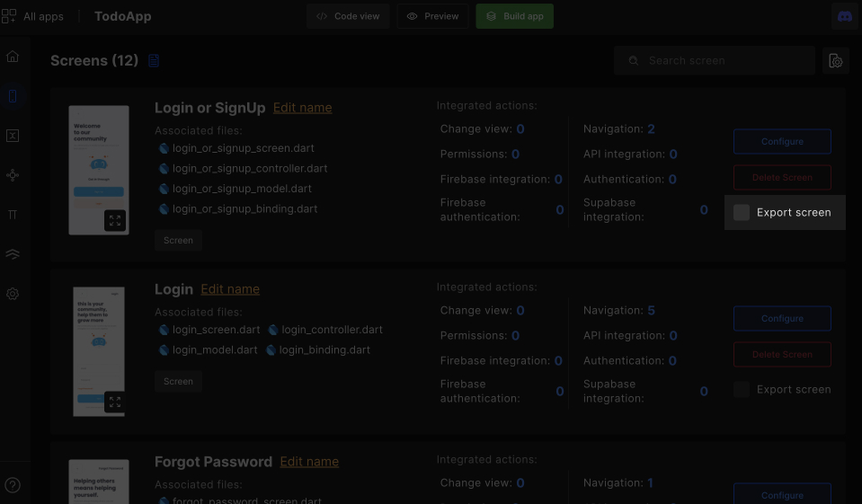Expand Login or SignUp thumbnail fullscreen icon
Viewport: 862px width, 504px height.
coord(115,220)
